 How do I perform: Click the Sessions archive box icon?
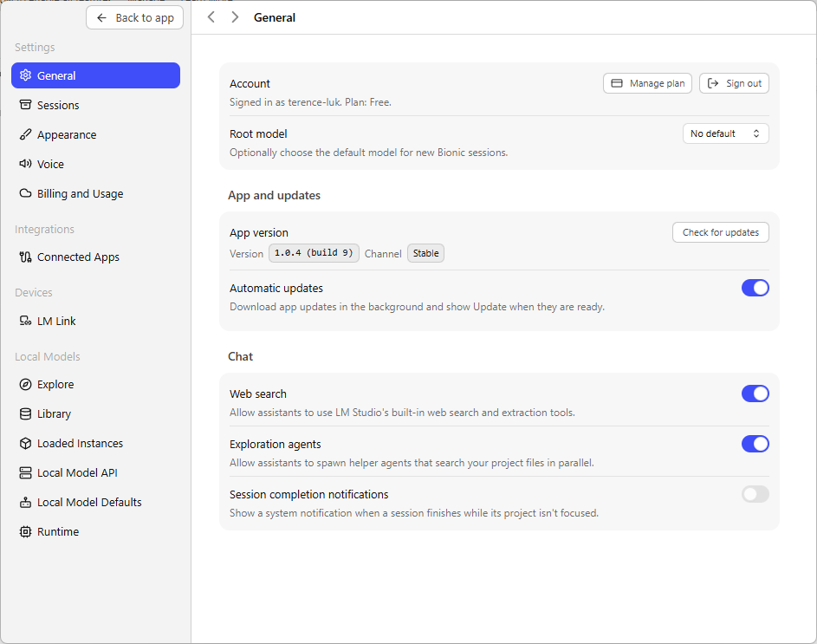click(x=25, y=105)
